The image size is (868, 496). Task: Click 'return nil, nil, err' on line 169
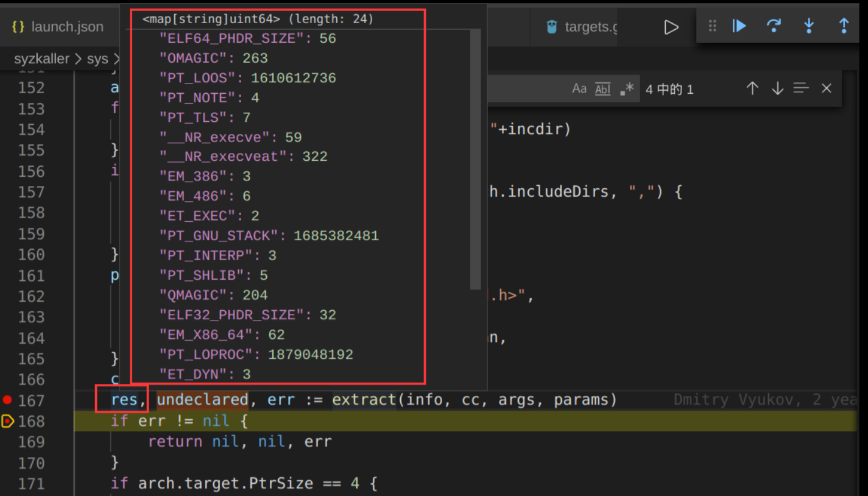pyautogui.click(x=240, y=442)
